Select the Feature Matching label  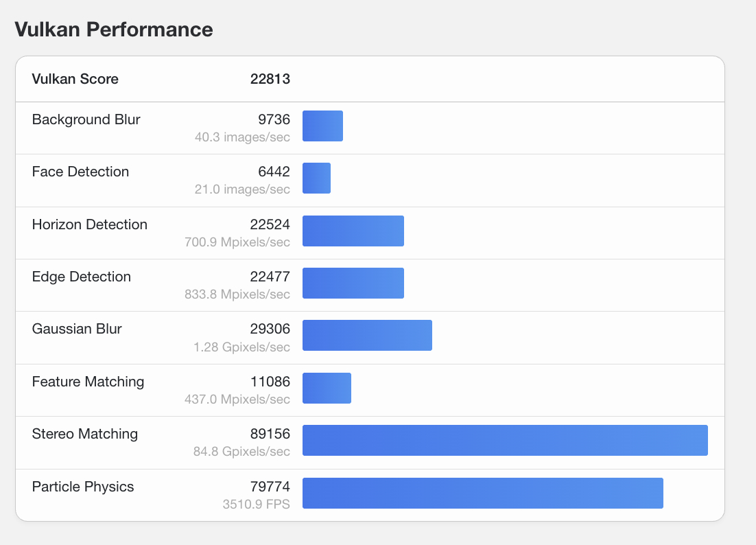(x=88, y=382)
